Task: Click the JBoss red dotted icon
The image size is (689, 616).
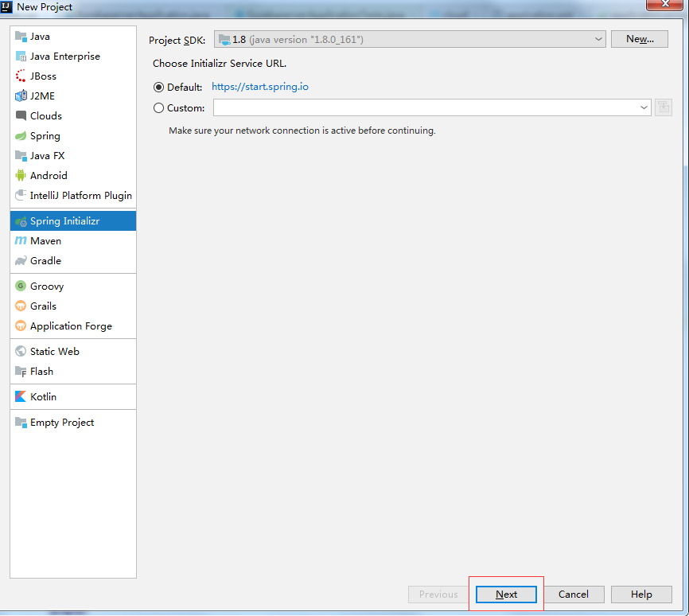Action: (x=21, y=76)
